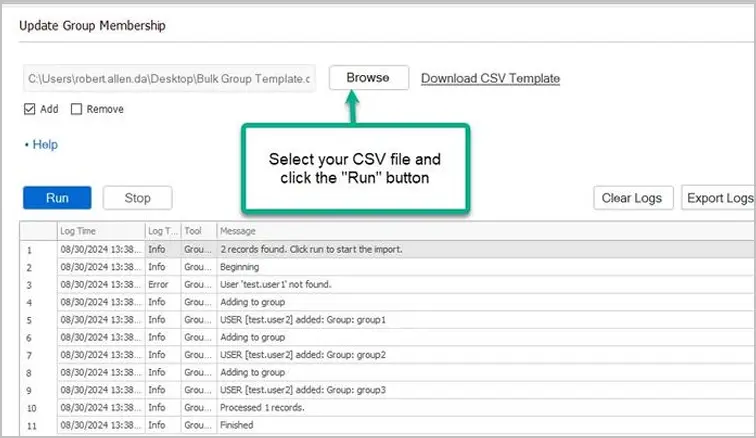Select the "Adding to group" message in row 4
Viewport: 756px width, 438px height.
pos(253,302)
